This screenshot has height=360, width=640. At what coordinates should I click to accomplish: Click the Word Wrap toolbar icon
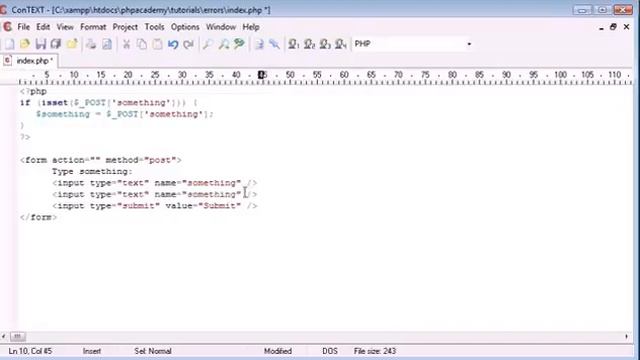pyautogui.click(x=259, y=44)
